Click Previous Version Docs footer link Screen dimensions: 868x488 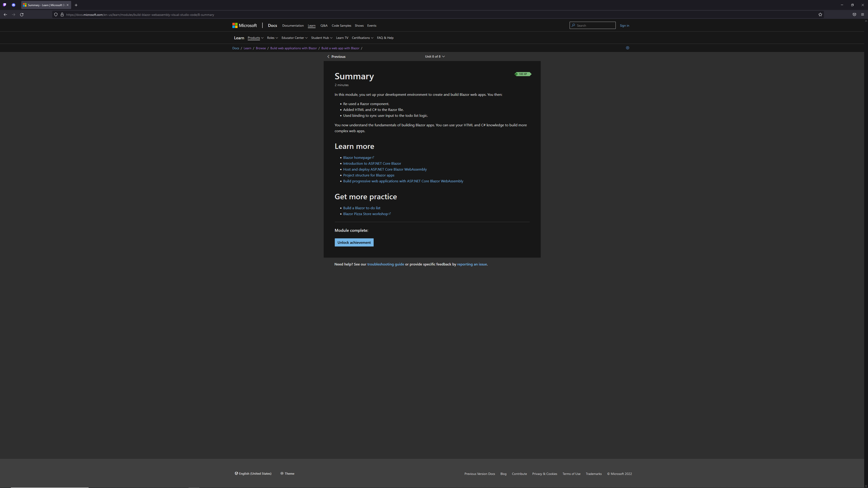[x=479, y=474]
